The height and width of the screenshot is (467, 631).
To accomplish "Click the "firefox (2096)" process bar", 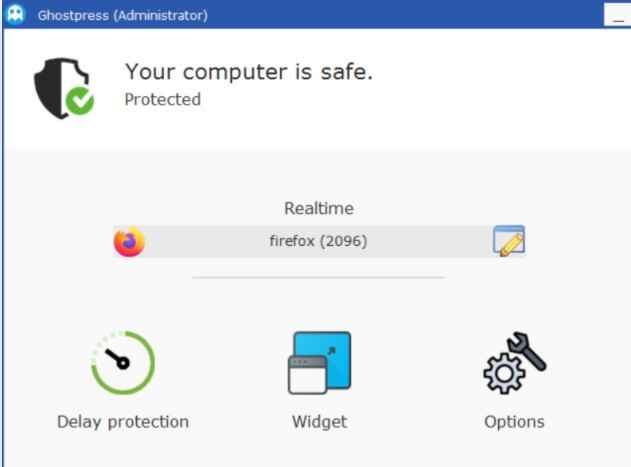I will tap(318, 242).
